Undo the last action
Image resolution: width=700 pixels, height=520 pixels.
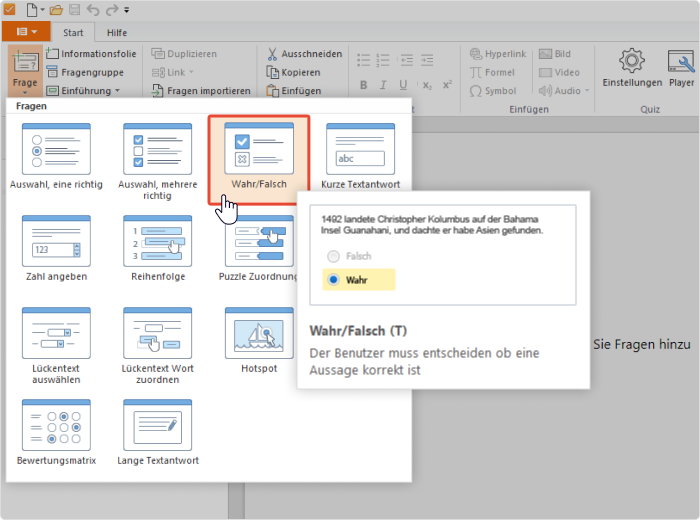[93, 9]
